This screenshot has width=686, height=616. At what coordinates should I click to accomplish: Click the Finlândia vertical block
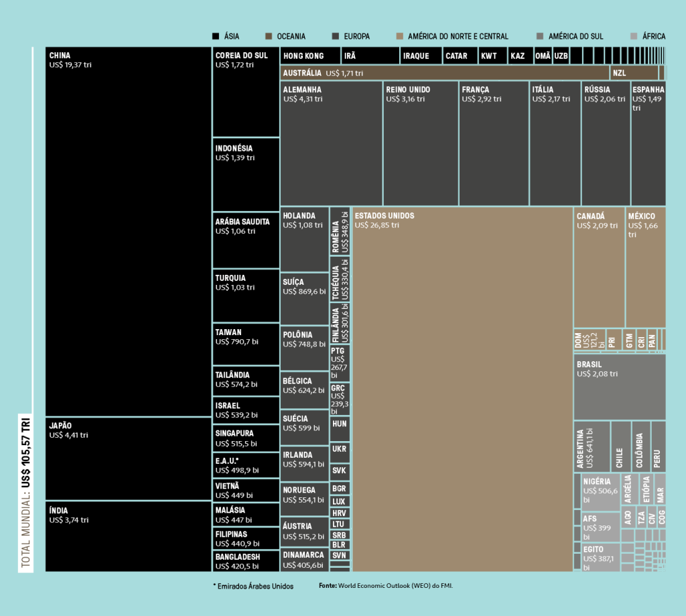(340, 323)
